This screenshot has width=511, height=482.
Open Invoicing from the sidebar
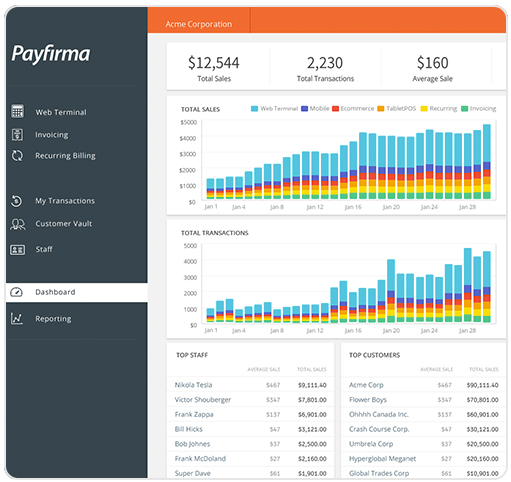[52, 135]
